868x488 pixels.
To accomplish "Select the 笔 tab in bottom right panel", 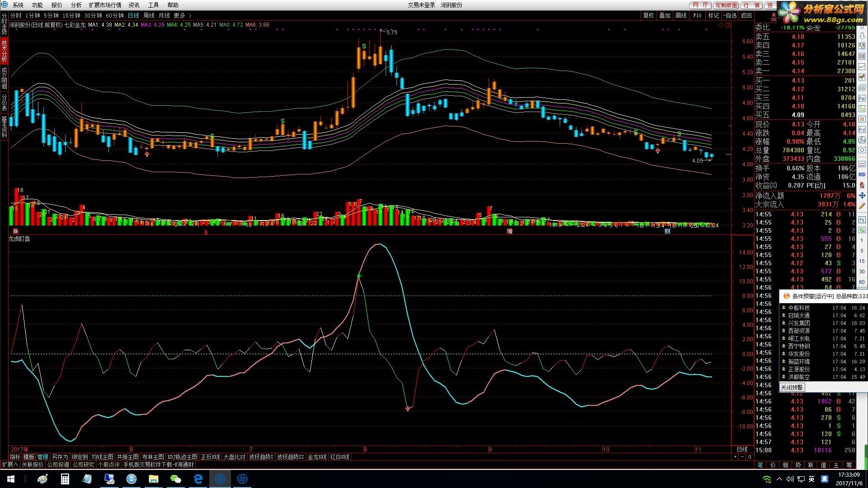I will coord(760,465).
